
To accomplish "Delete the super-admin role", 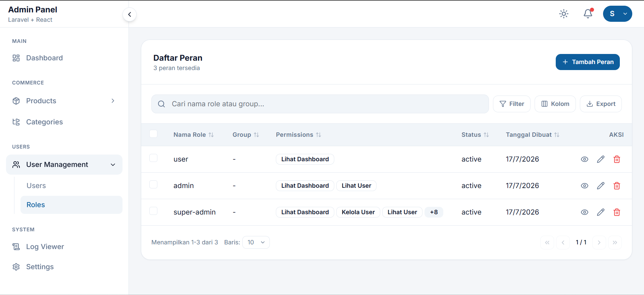I will pyautogui.click(x=617, y=212).
